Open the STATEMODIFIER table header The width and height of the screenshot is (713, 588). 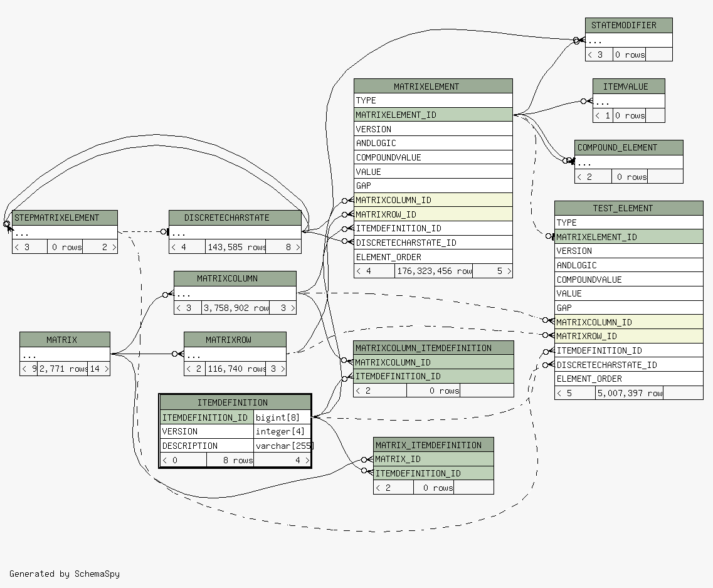[x=629, y=26]
